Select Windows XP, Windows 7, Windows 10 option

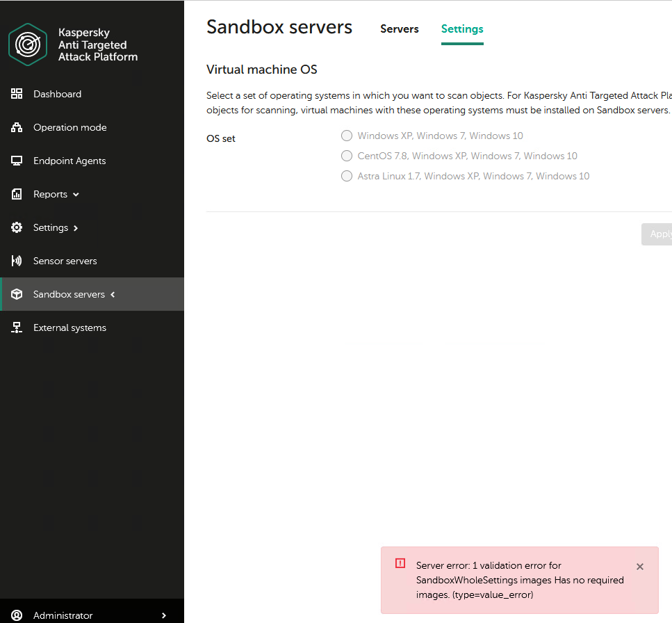pyautogui.click(x=347, y=136)
